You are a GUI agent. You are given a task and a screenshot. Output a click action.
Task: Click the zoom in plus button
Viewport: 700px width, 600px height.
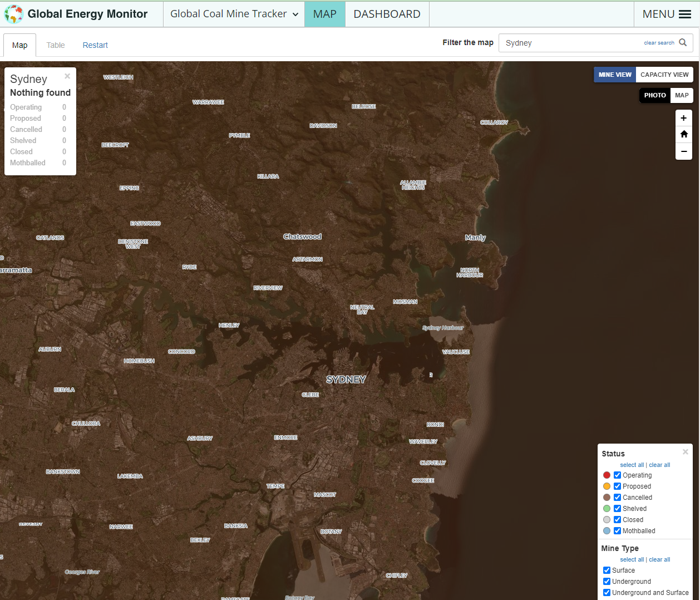pos(683,118)
